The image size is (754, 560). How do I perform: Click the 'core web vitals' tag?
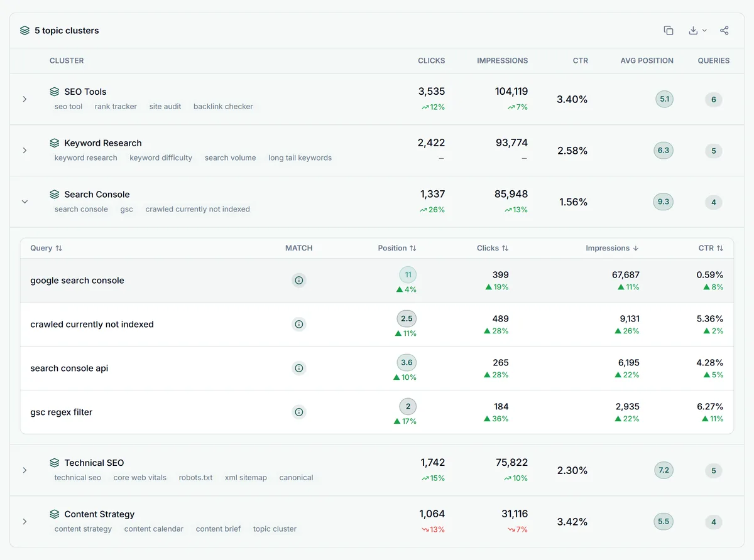coord(140,478)
